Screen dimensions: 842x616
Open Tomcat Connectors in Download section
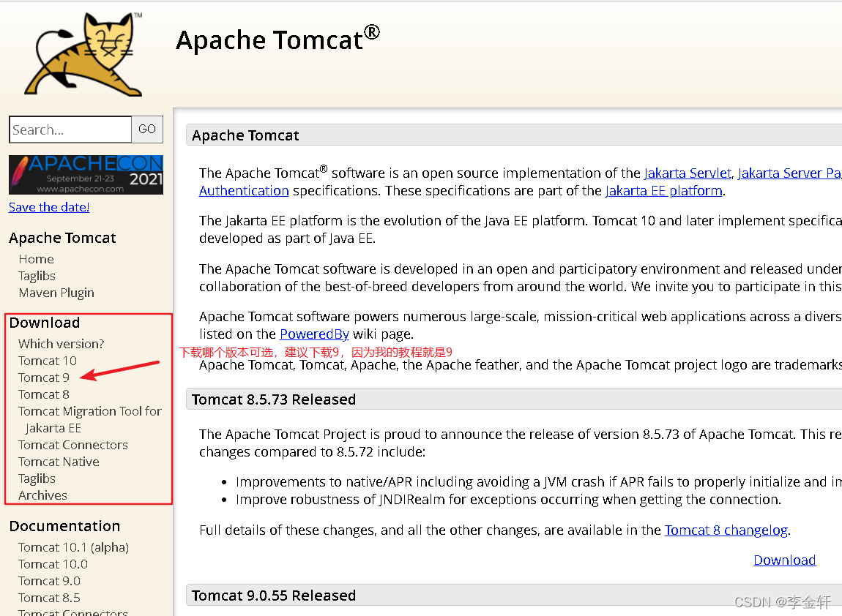(73, 445)
